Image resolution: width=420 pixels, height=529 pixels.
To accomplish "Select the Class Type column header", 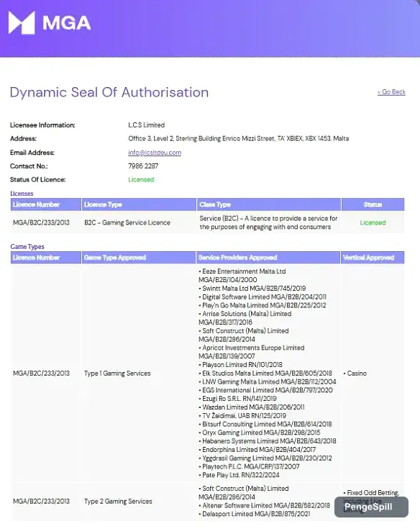I will (269, 204).
